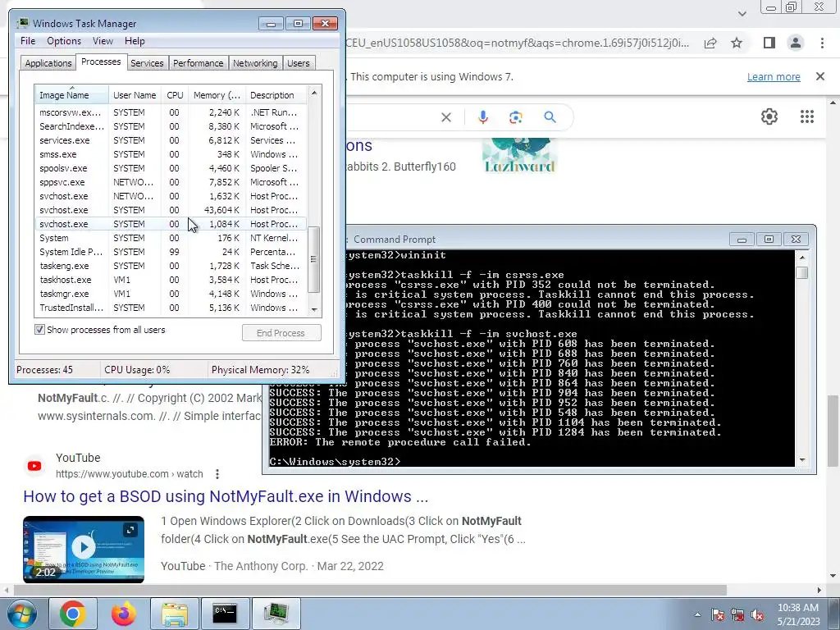
Task: Sort by the User Name column header
Action: [135, 95]
